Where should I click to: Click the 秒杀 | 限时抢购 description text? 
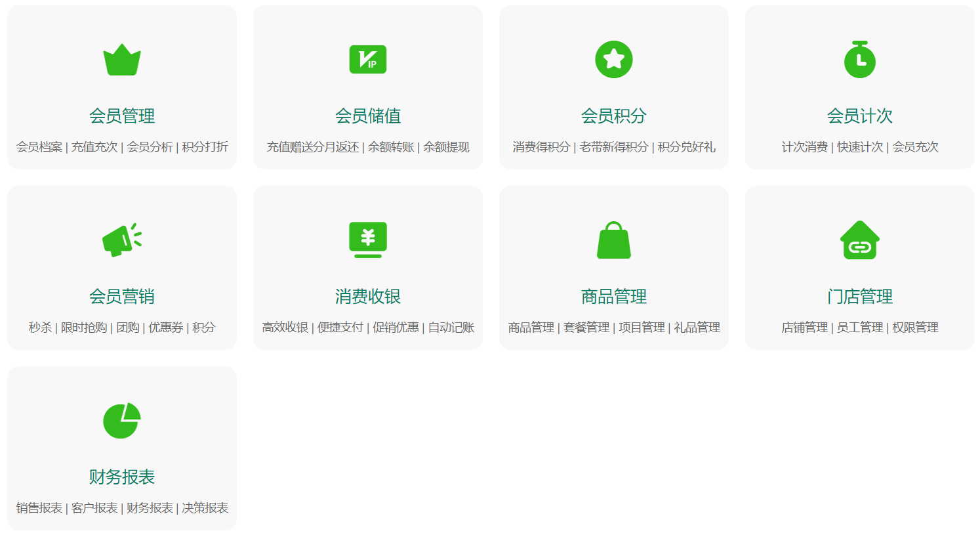click(122, 328)
